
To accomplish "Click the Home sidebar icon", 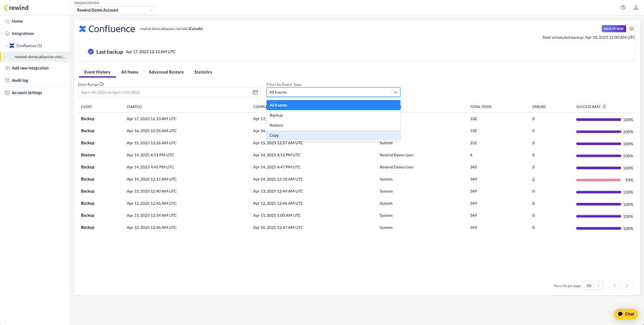I will (x=7, y=21).
